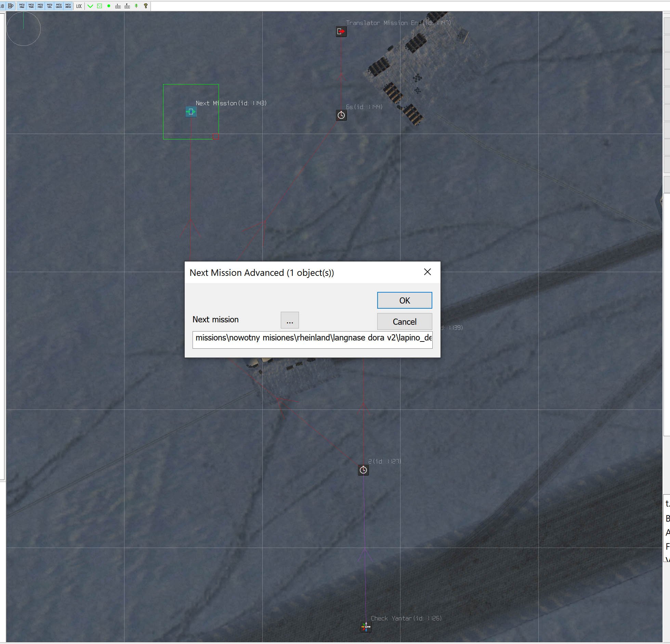Confirm the dialog with OK
This screenshot has width=670, height=644.
pos(405,300)
